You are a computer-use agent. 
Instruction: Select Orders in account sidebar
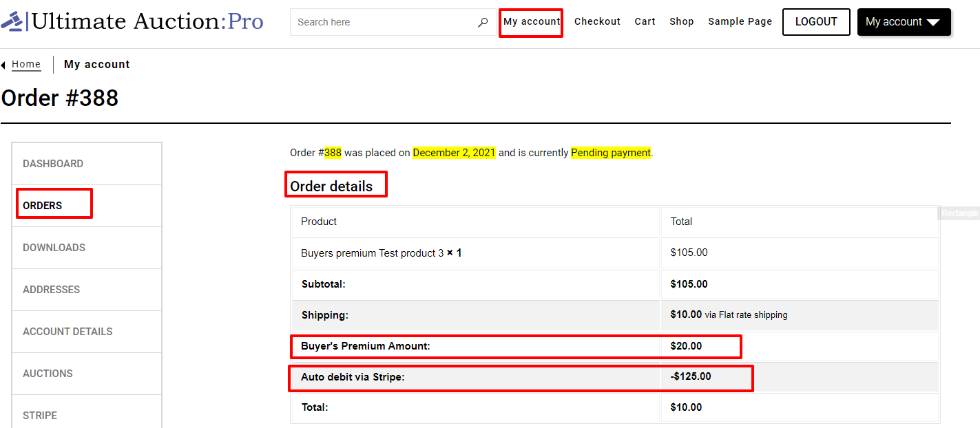[87, 206]
